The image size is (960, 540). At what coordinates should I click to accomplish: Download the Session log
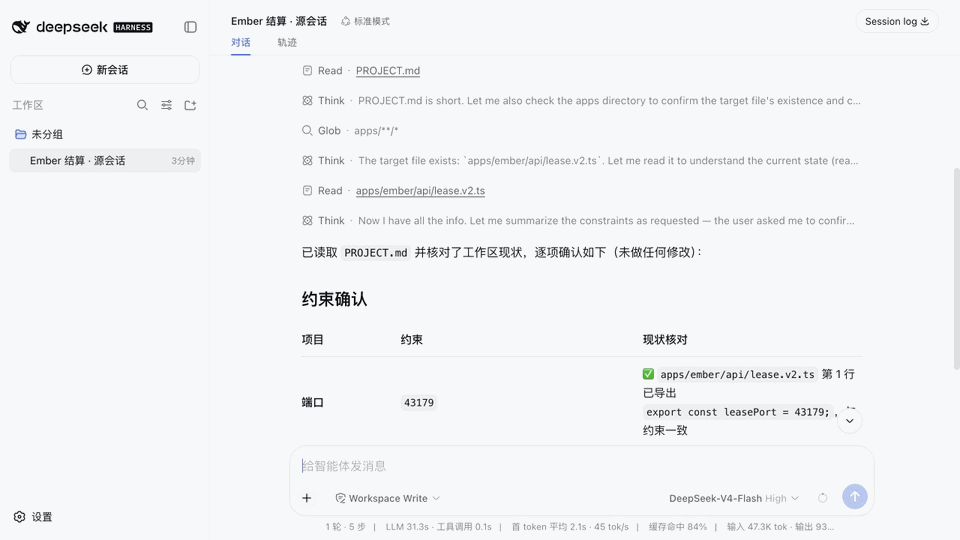[897, 21]
